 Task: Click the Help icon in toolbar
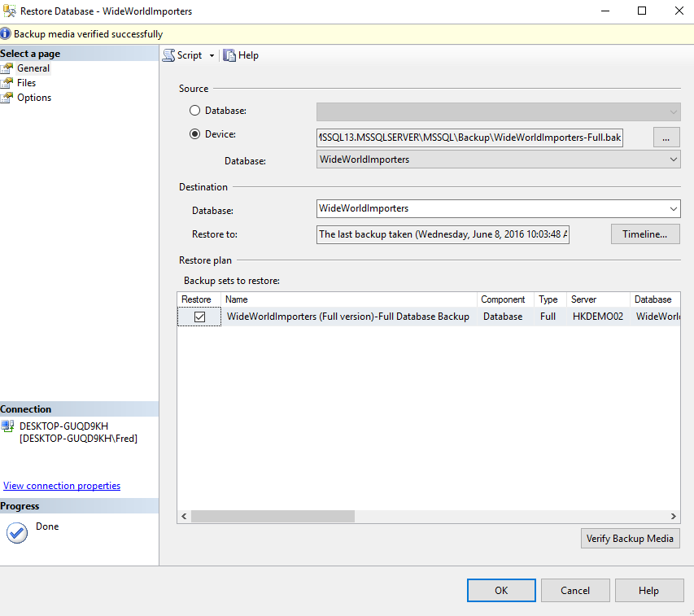click(x=229, y=55)
